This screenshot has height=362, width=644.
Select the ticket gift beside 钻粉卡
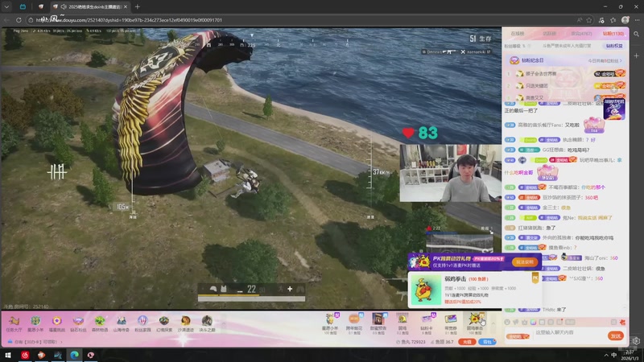pos(451,323)
